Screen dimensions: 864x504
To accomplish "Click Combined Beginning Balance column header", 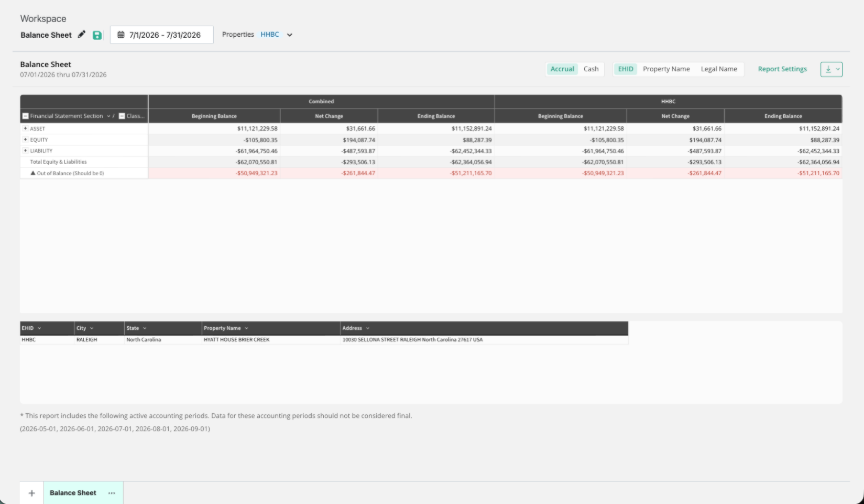I will click(214, 116).
